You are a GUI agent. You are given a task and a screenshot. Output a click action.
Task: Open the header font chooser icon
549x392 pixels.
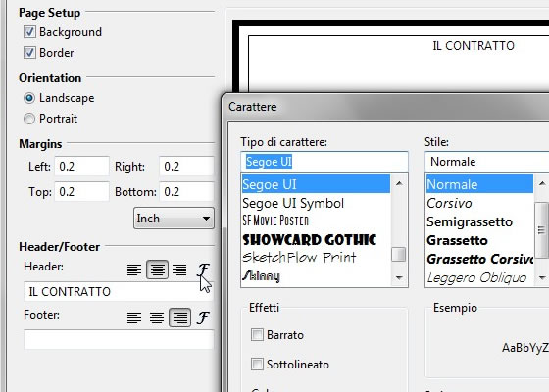tap(204, 269)
